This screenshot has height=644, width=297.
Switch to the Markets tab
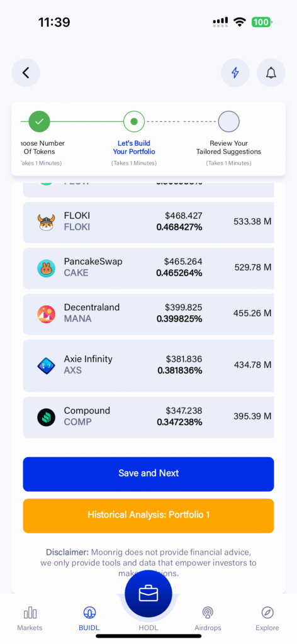(x=30, y=619)
